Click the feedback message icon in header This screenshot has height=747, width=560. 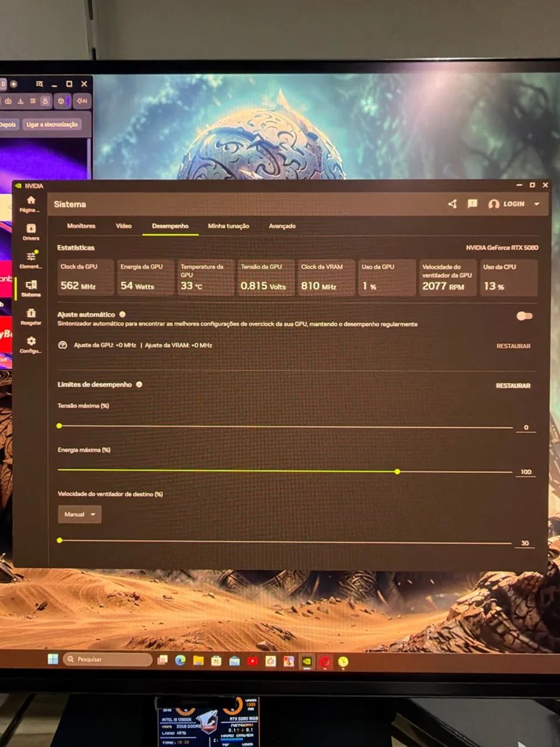(x=473, y=204)
